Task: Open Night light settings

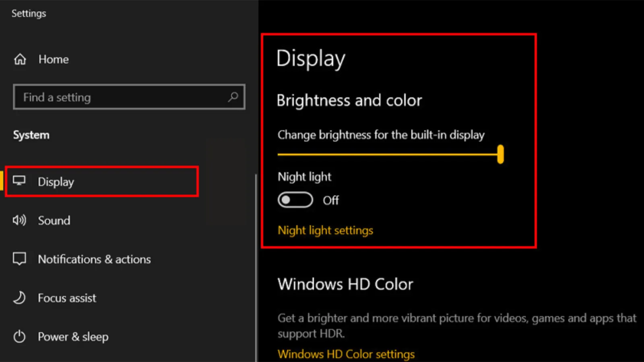Action: [x=325, y=230]
